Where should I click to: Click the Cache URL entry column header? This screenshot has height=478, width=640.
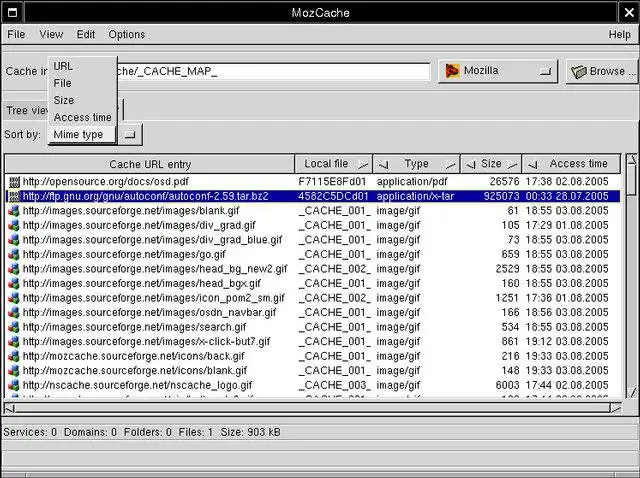coord(150,164)
